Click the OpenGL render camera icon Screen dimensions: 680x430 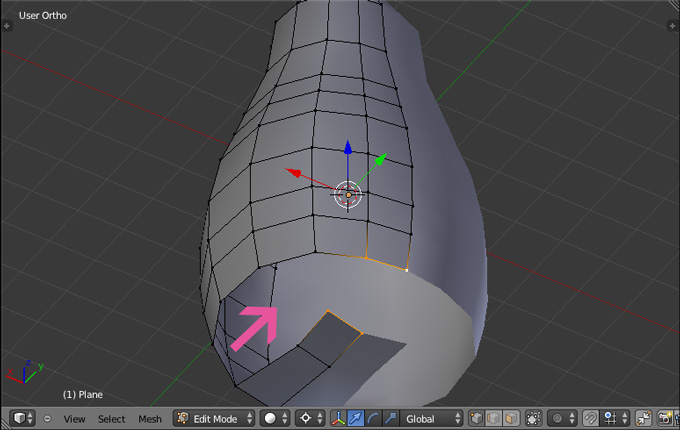click(x=666, y=418)
